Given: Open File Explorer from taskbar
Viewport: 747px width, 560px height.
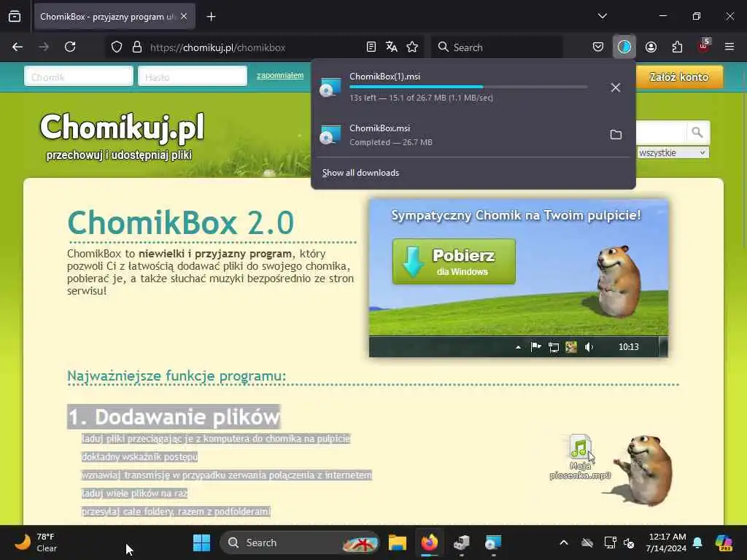Looking at the screenshot, I should pos(398,542).
